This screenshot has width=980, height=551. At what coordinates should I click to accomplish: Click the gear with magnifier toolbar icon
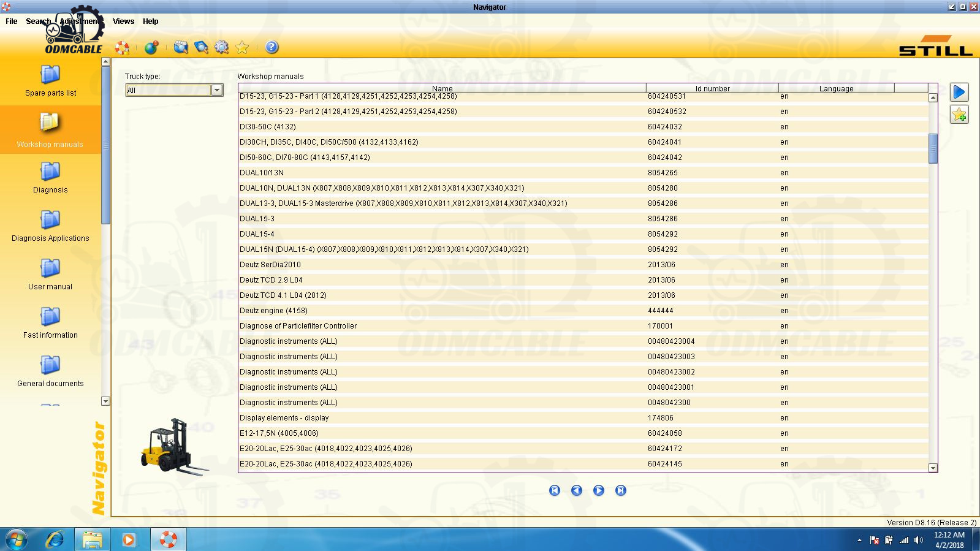click(221, 47)
